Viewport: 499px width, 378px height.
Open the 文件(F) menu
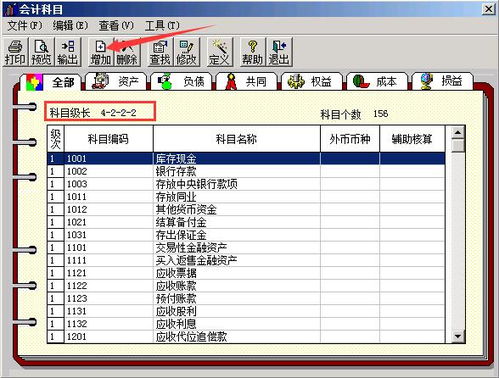(x=25, y=25)
